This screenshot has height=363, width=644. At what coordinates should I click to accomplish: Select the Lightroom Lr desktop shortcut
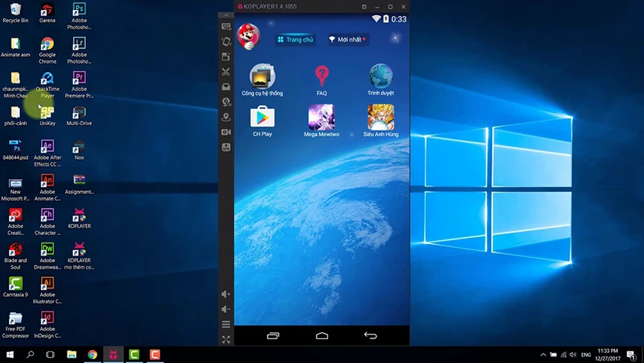coord(79,51)
